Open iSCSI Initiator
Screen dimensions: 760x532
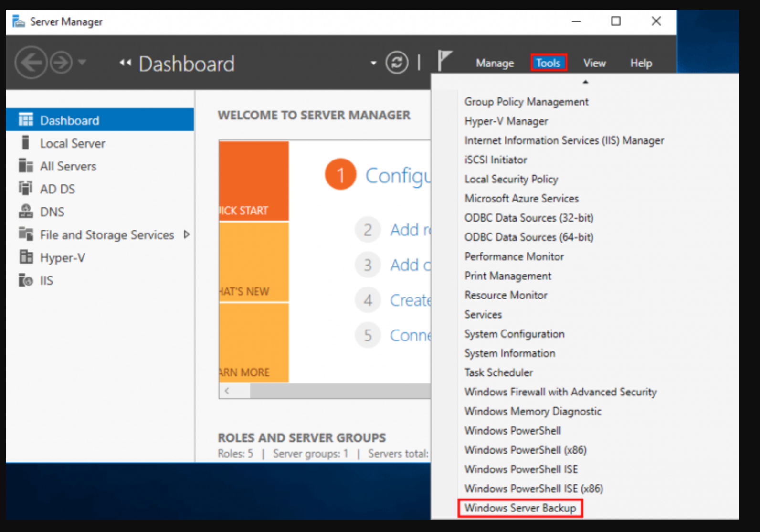496,160
